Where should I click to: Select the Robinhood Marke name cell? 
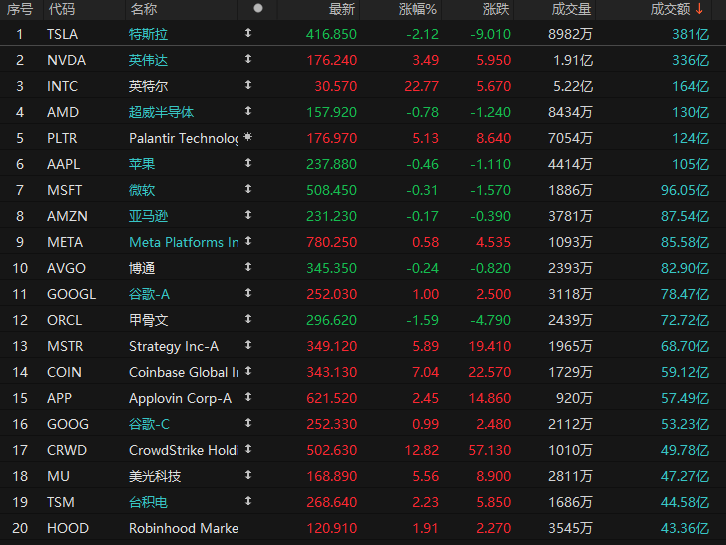tap(183, 528)
